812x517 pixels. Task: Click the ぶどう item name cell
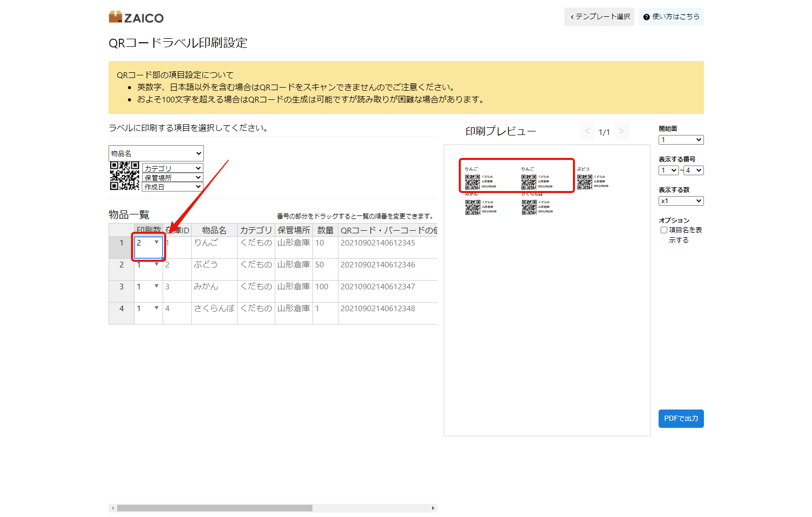(214, 269)
